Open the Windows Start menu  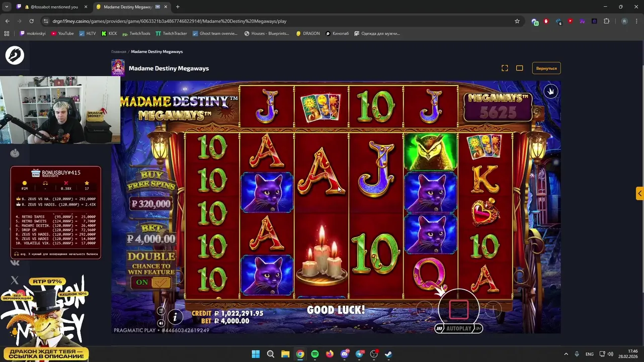(256, 354)
